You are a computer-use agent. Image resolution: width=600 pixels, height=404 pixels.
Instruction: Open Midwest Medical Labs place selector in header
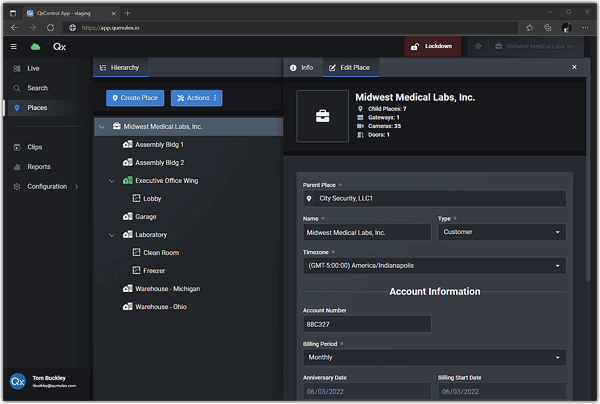[536, 46]
